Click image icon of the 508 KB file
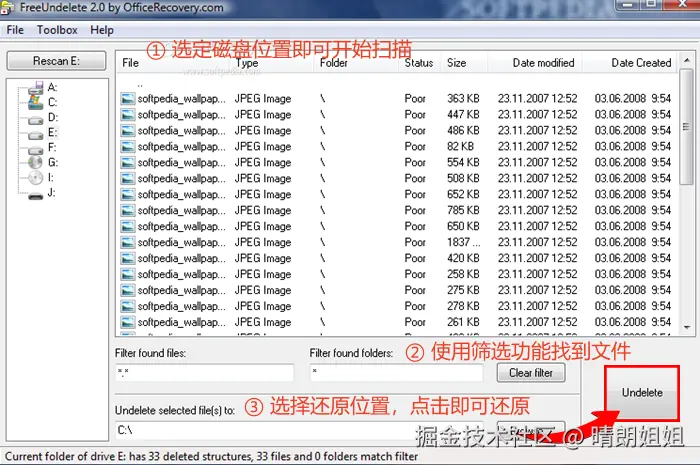This screenshot has width=700, height=465. tap(128, 179)
